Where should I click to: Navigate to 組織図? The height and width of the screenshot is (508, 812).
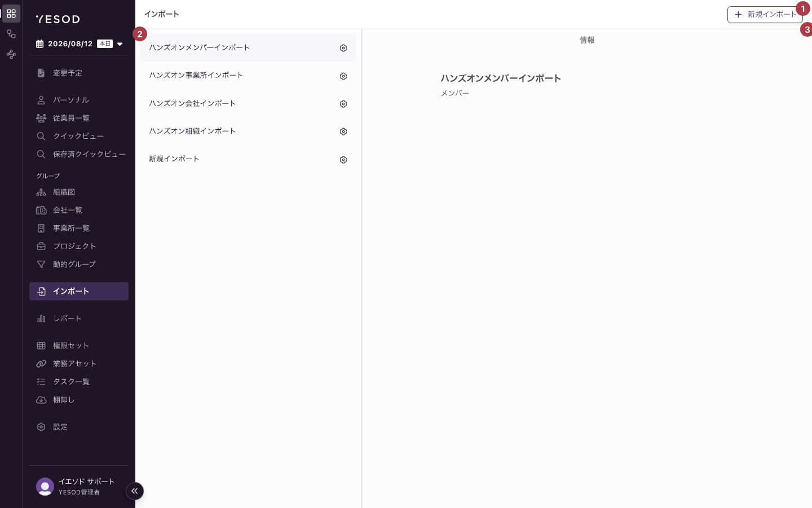(x=79, y=192)
